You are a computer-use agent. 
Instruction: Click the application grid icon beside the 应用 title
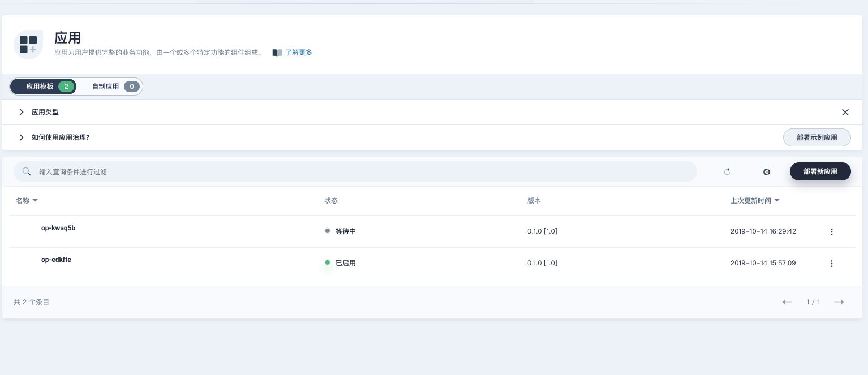point(28,45)
